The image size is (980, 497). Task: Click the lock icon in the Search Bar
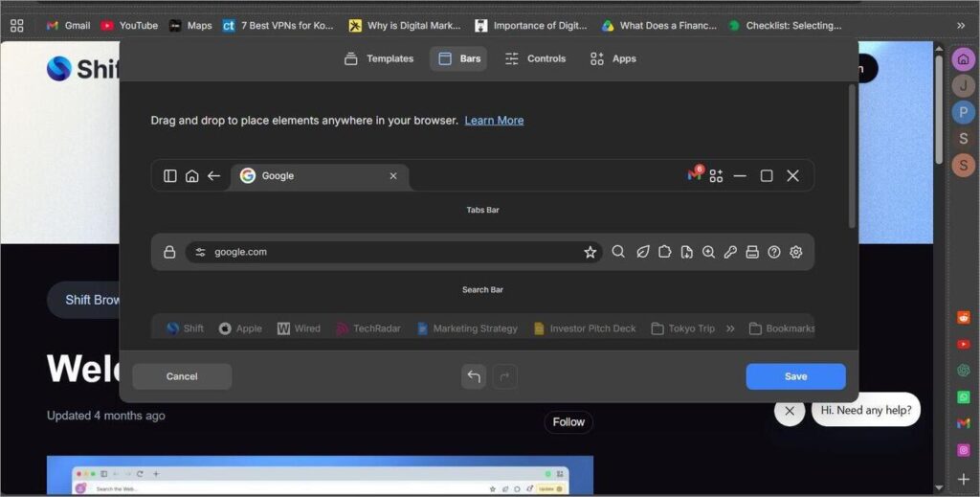pyautogui.click(x=169, y=252)
